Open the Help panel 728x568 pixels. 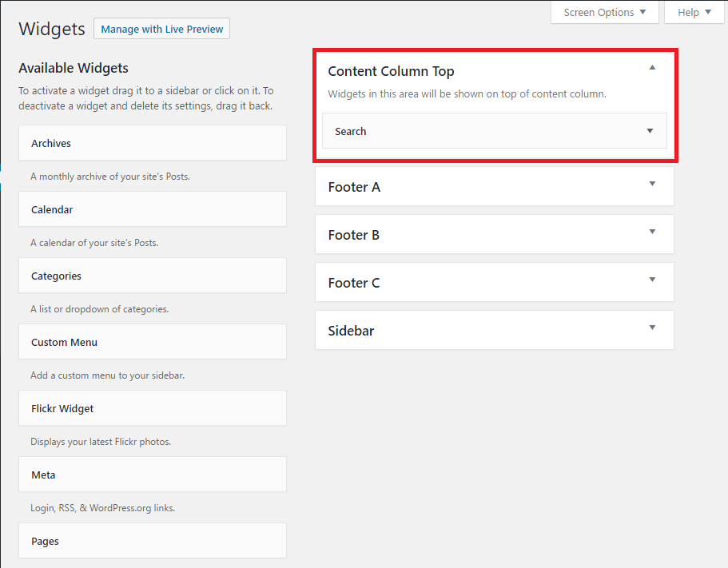(x=692, y=12)
